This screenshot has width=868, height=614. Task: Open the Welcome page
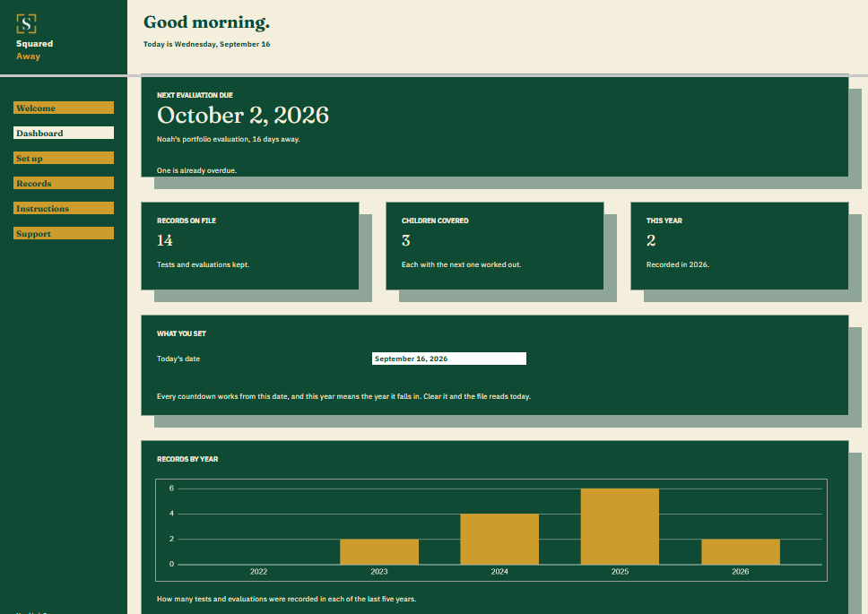click(64, 108)
